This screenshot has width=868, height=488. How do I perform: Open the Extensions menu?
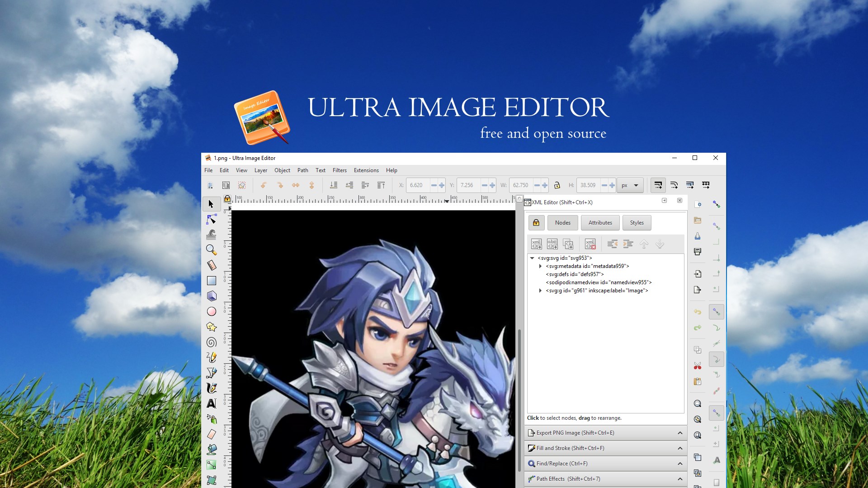tap(366, 170)
